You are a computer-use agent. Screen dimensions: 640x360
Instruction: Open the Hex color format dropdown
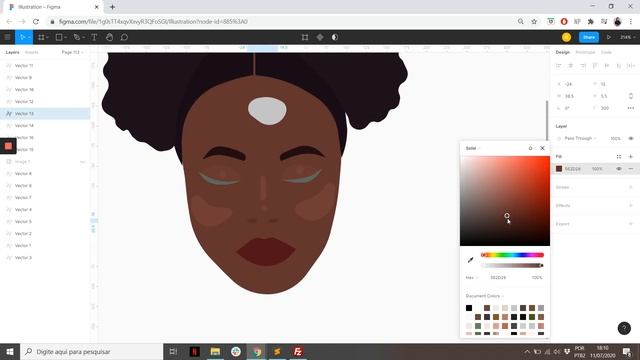pos(472,278)
